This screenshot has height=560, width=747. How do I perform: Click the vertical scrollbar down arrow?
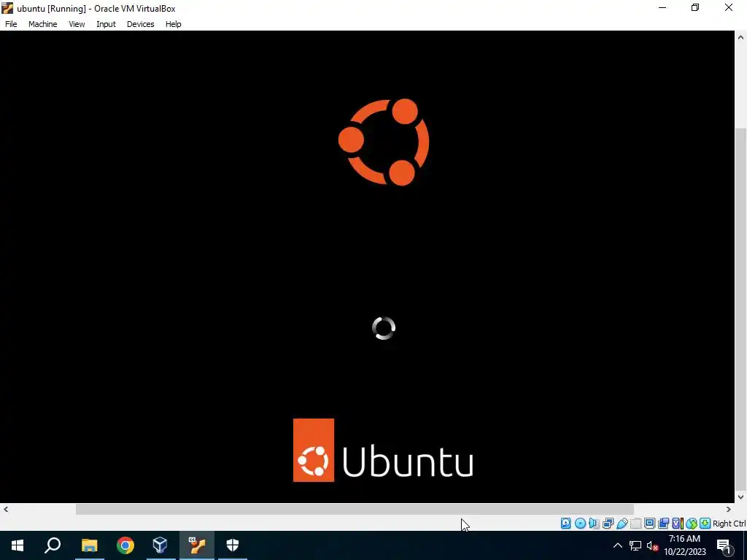[x=741, y=497]
